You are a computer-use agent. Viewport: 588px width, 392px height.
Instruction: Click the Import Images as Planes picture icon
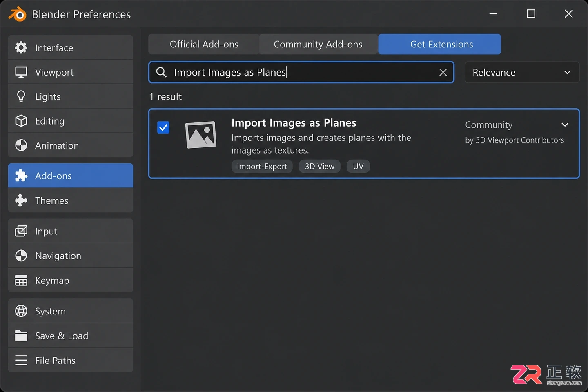point(200,135)
